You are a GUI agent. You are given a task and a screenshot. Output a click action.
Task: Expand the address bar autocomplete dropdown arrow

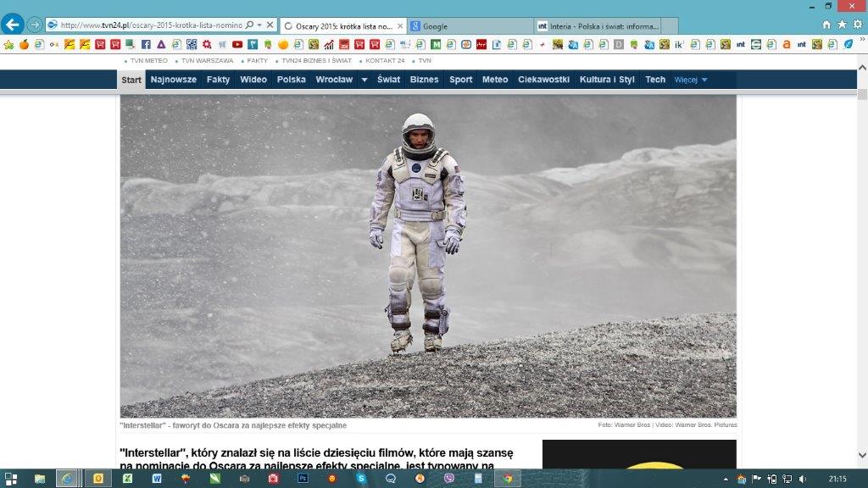coord(259,25)
